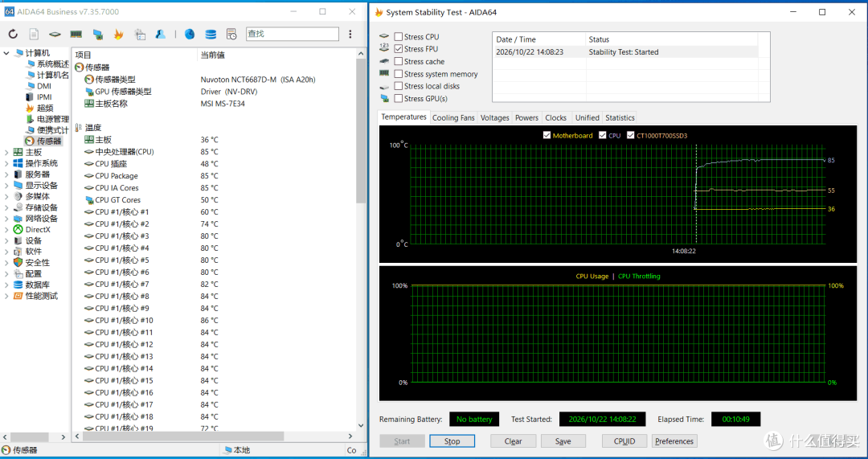
Task: Switch to the Powers tab
Action: [526, 117]
